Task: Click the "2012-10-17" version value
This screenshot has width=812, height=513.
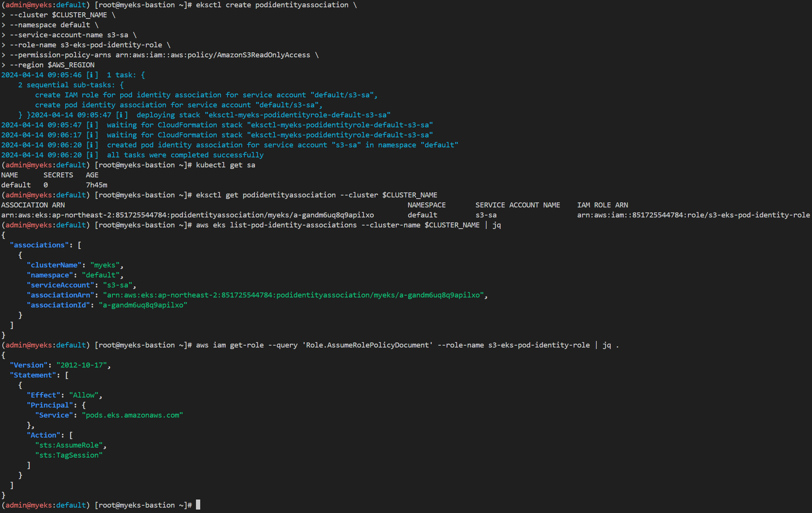Action: pos(82,365)
